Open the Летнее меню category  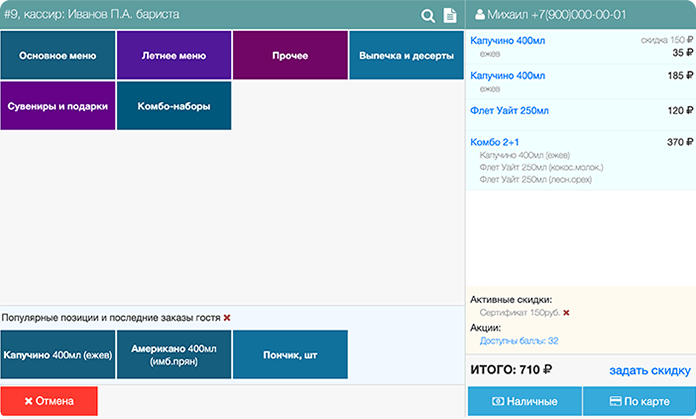click(174, 55)
